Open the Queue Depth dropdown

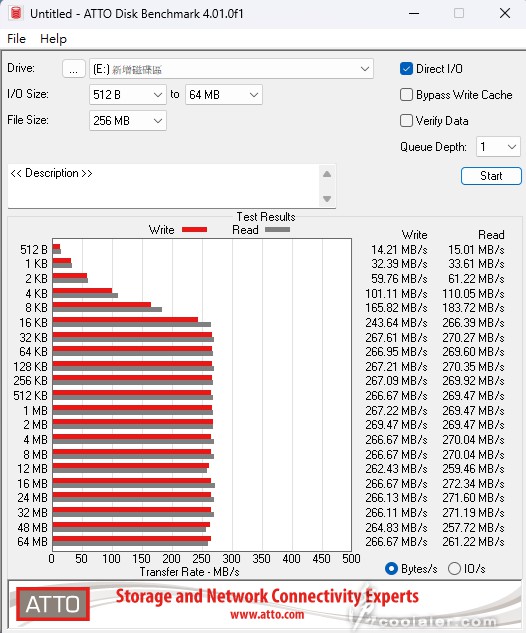498,147
